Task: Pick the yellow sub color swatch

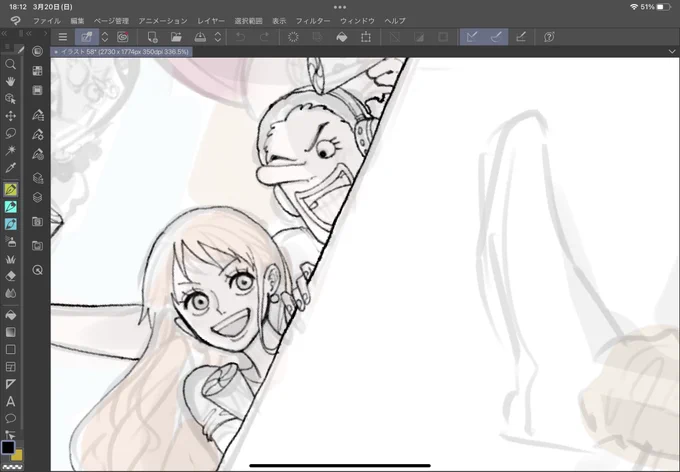Action: [18, 456]
